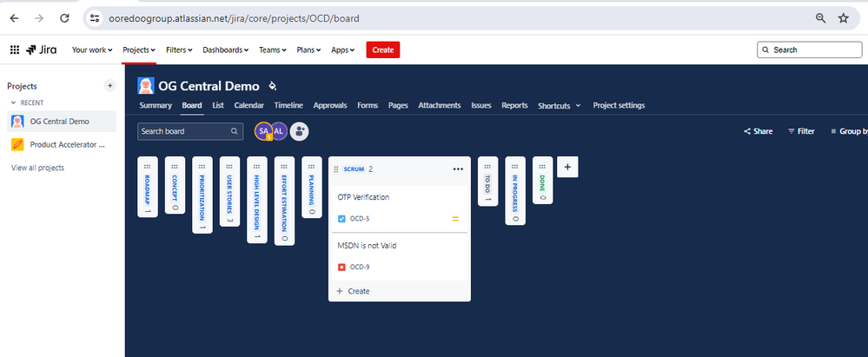Switch to the Attachments tab
The width and height of the screenshot is (868, 357).
[x=440, y=105]
